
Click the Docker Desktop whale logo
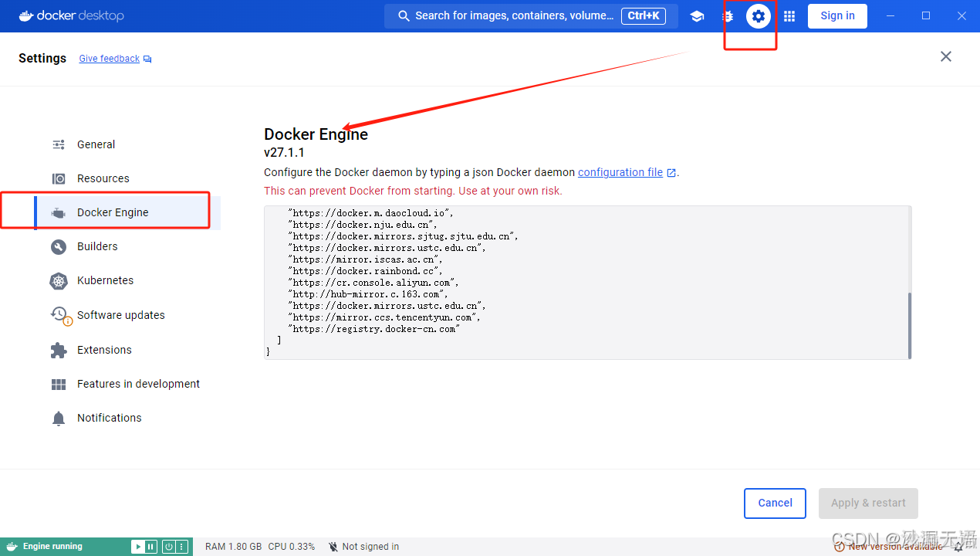tap(25, 15)
